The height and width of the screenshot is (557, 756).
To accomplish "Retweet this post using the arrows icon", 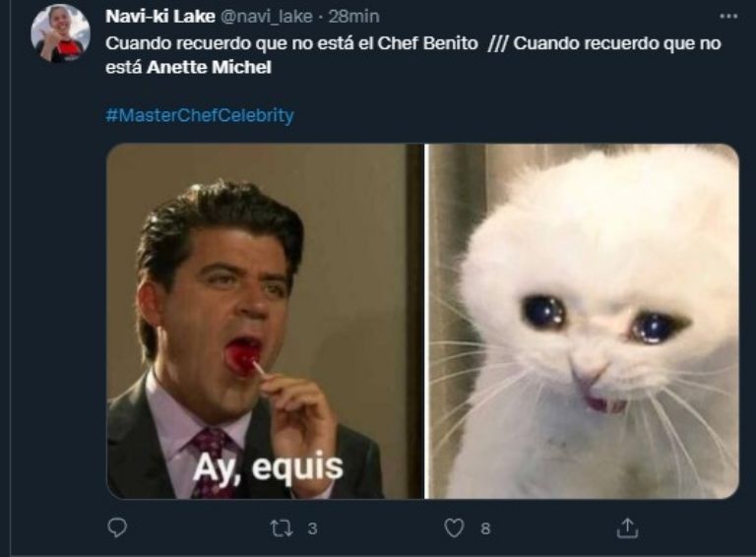I will (x=282, y=528).
